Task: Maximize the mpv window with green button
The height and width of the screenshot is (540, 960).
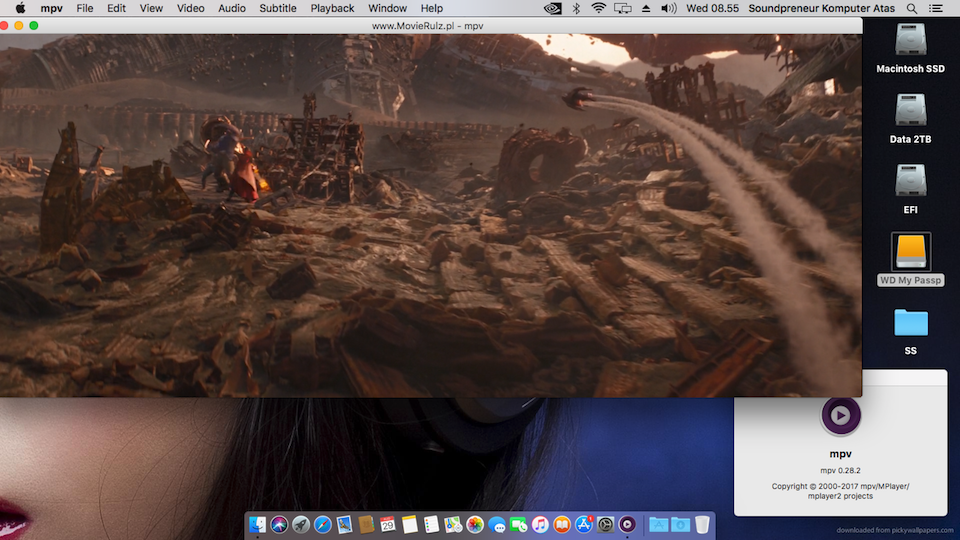Action: pyautogui.click(x=34, y=26)
